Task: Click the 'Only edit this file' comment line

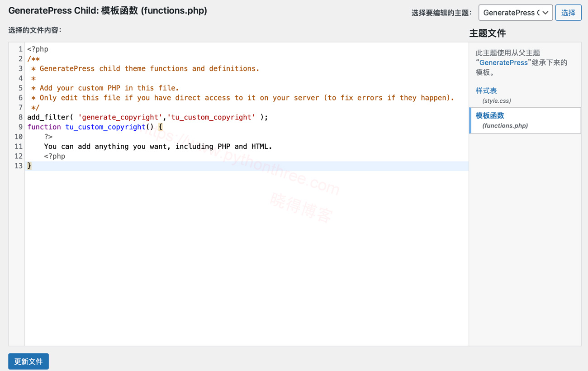Action: click(242, 98)
